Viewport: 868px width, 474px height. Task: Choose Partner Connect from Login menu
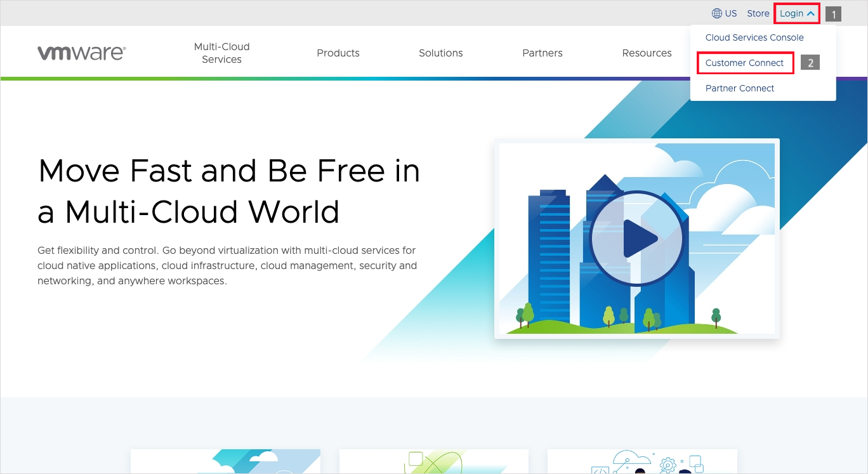click(740, 88)
